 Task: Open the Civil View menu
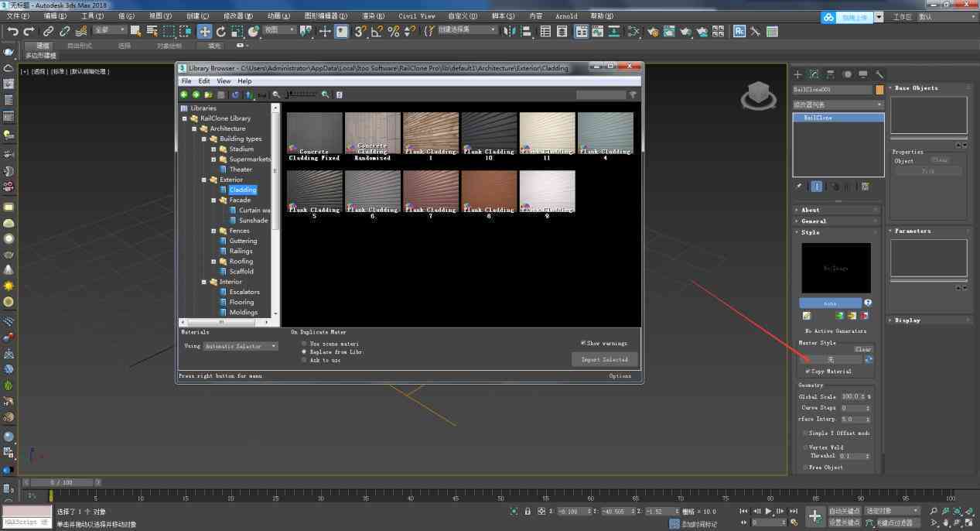point(417,15)
